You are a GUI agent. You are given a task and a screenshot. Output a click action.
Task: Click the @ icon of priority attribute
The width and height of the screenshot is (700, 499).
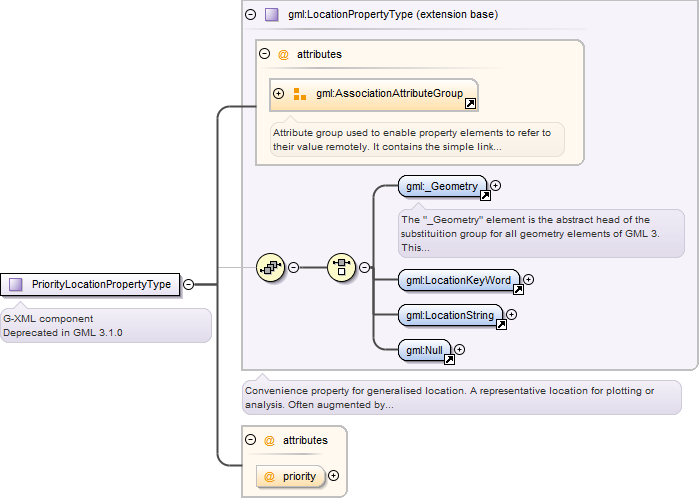[269, 477]
